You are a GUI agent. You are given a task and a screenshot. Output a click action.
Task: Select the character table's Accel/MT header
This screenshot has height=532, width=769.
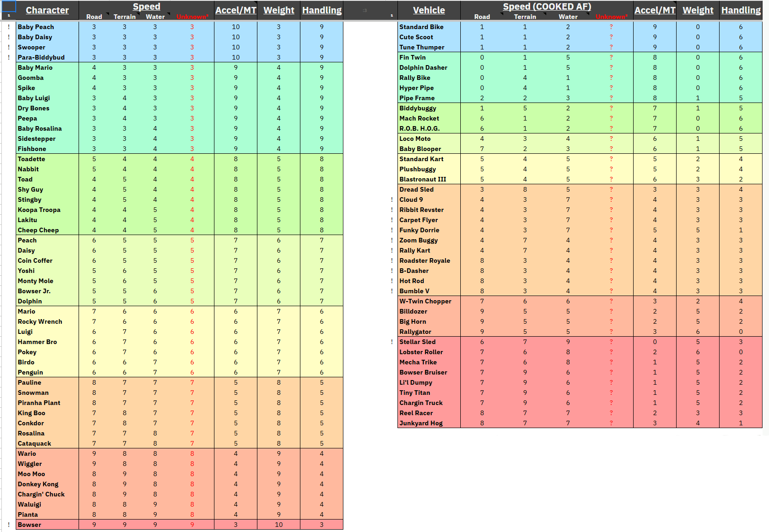(x=236, y=10)
